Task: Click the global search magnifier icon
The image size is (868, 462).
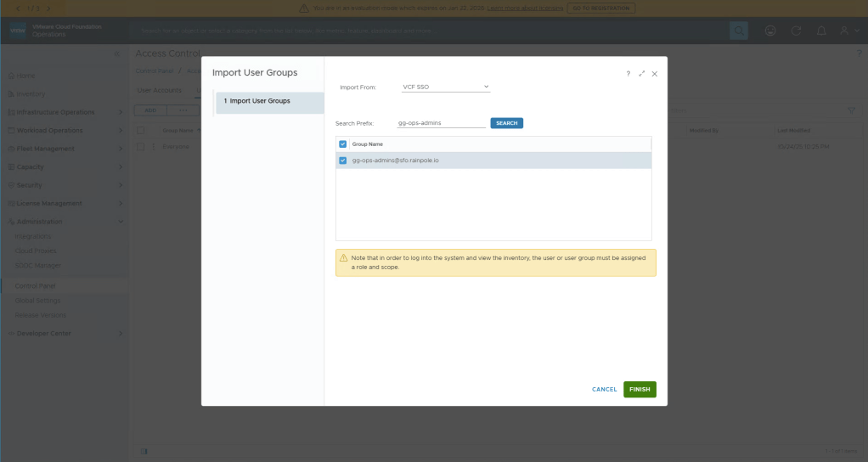Action: [739, 31]
